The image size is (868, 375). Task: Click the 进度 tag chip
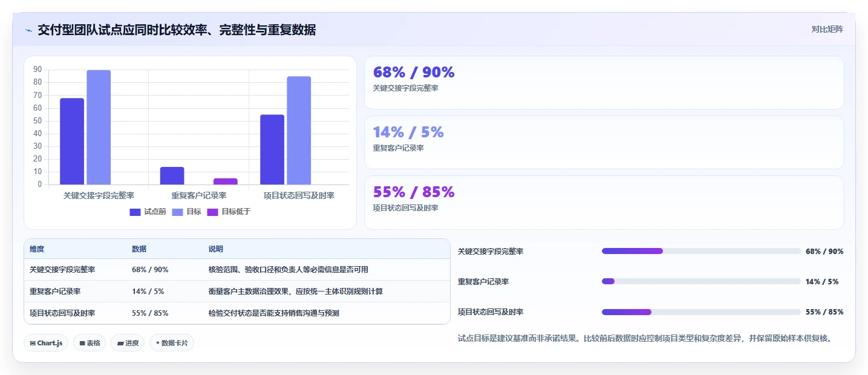(128, 343)
